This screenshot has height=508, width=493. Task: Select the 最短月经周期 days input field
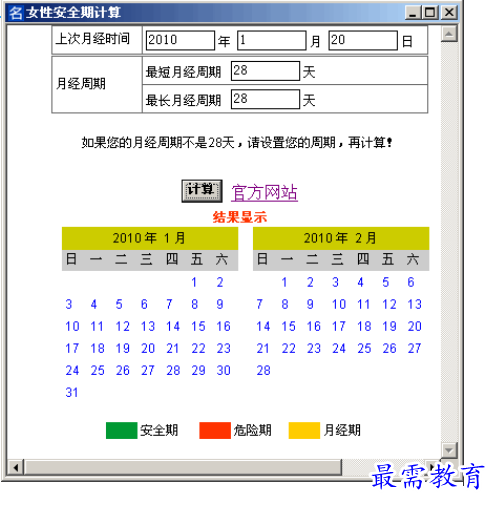pyautogui.click(x=265, y=71)
